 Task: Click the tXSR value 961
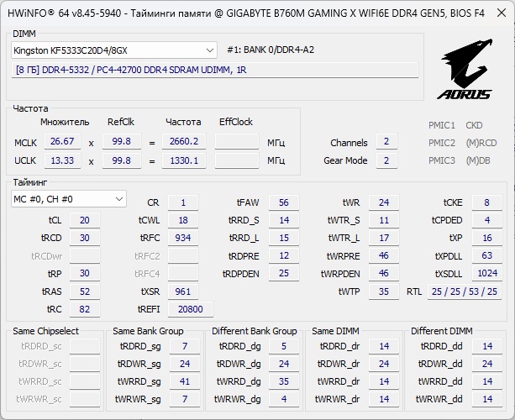click(183, 291)
